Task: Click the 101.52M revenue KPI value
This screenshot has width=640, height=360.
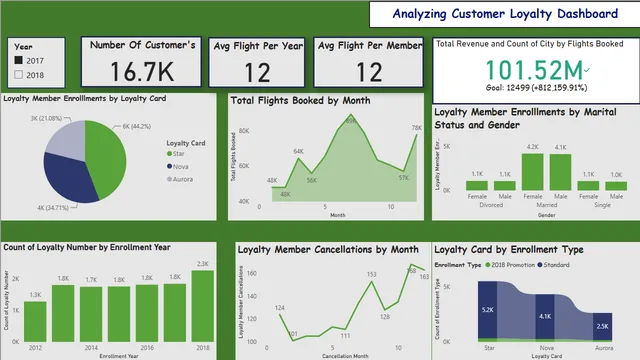Action: [x=535, y=70]
